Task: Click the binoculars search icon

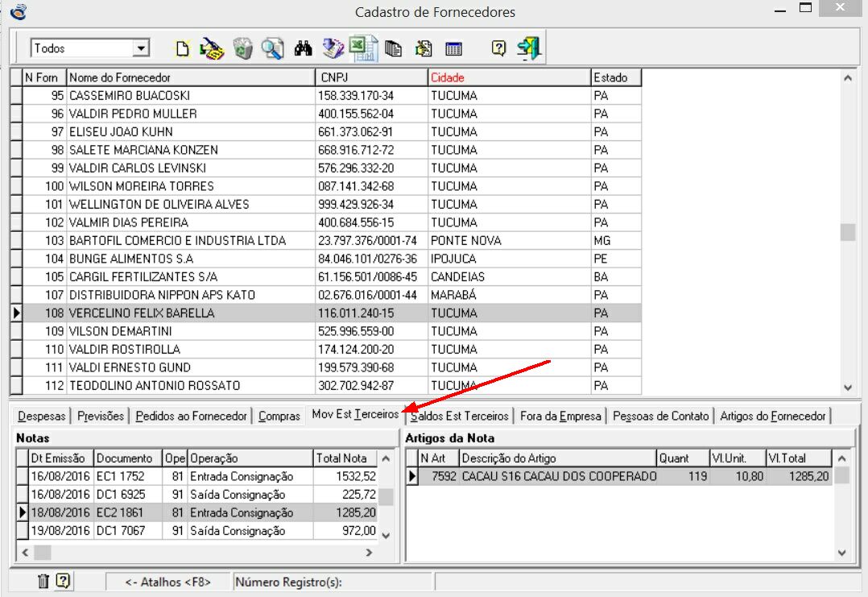Action: click(x=303, y=48)
